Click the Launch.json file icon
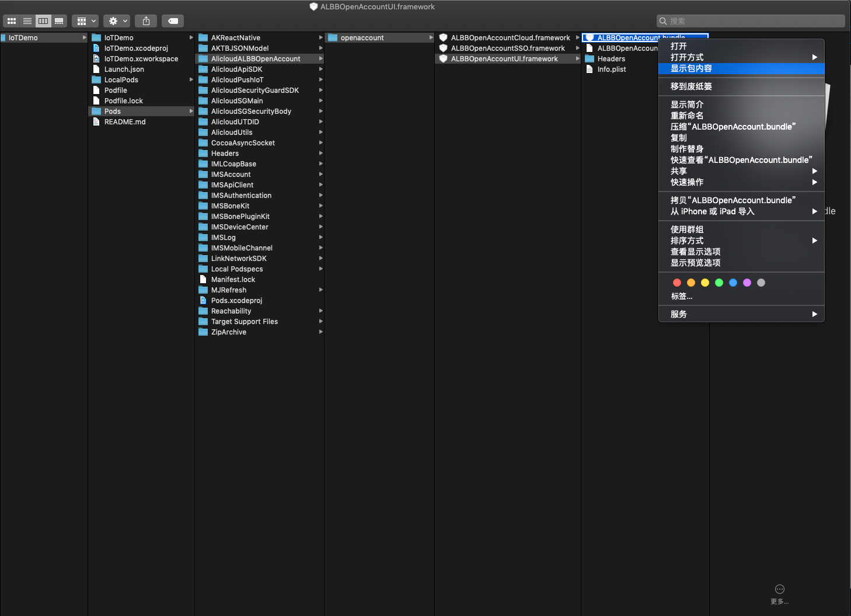This screenshot has height=616, width=851. click(97, 69)
